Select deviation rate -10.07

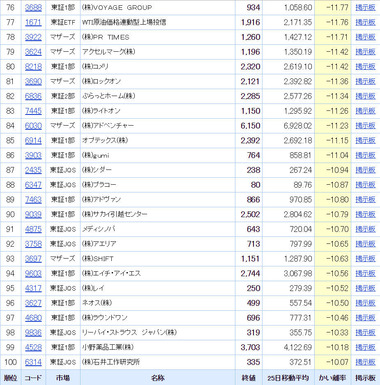337,362
